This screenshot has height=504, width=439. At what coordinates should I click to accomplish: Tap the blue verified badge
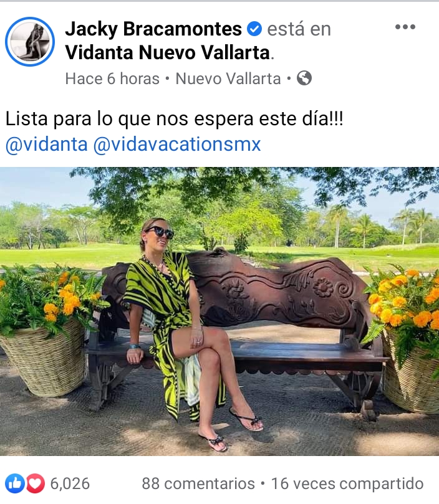point(254,29)
